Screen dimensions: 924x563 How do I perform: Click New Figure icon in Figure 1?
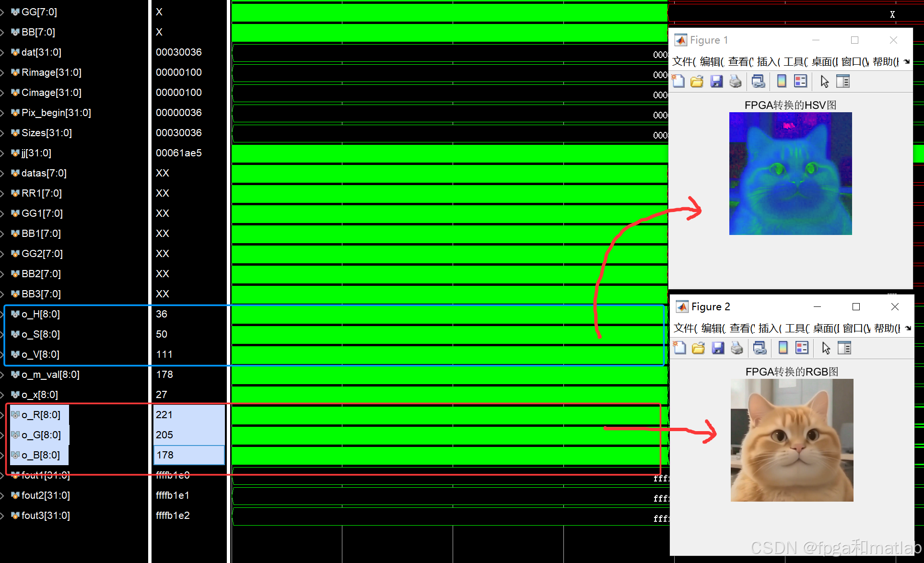(678, 82)
